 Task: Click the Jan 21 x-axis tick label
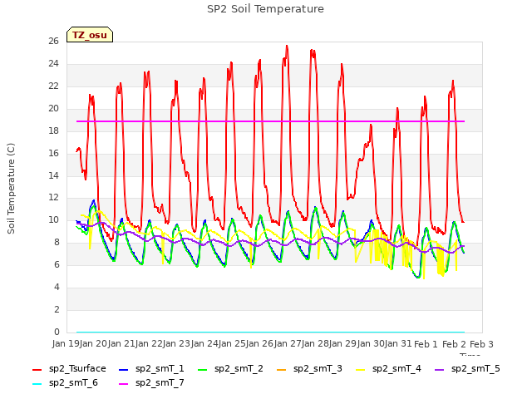coord(121,344)
